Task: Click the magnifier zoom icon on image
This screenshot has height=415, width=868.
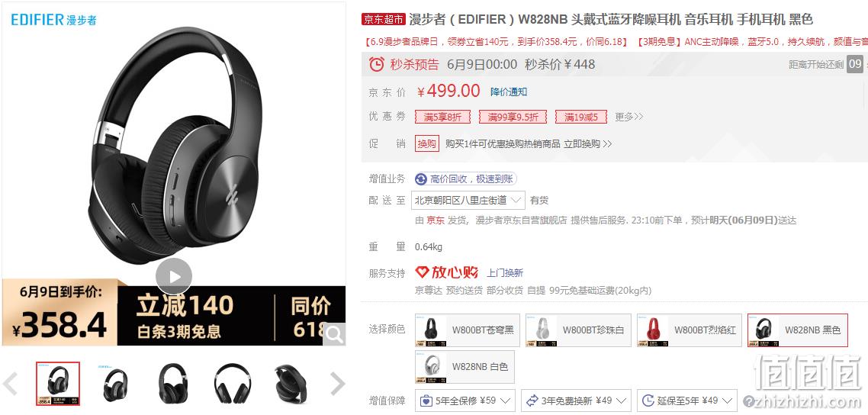Action: pos(334,333)
